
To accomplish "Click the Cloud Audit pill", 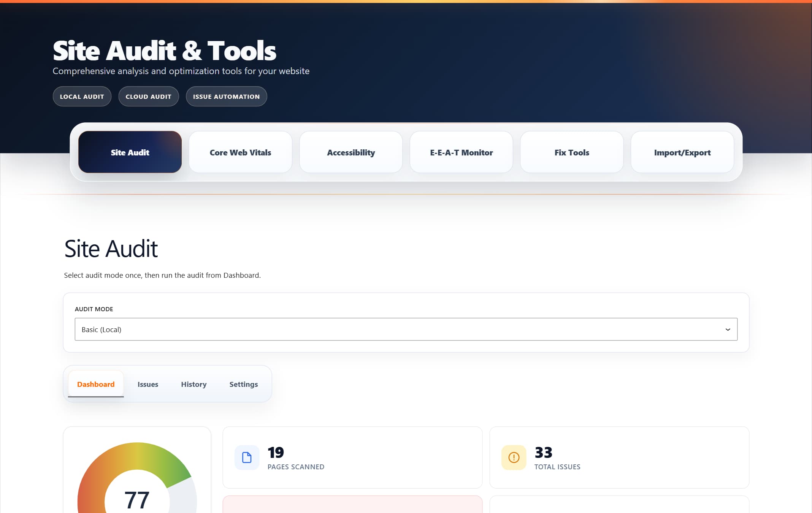I will (149, 97).
